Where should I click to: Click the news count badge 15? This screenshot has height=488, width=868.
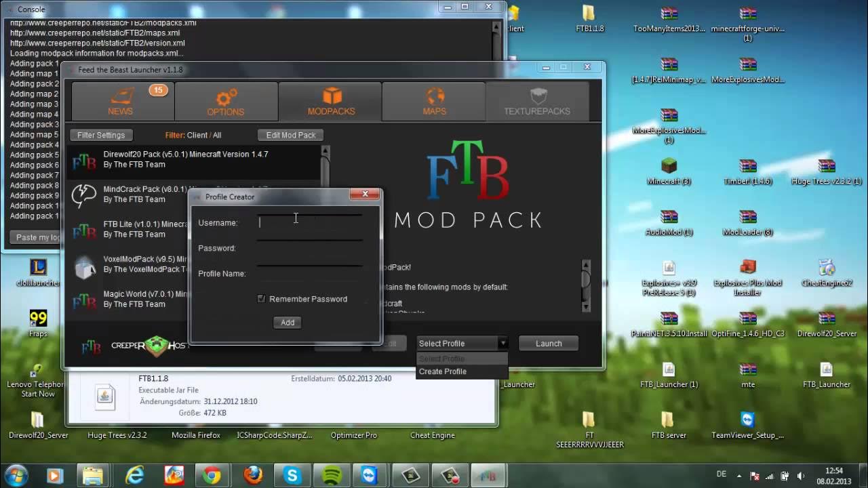158,90
